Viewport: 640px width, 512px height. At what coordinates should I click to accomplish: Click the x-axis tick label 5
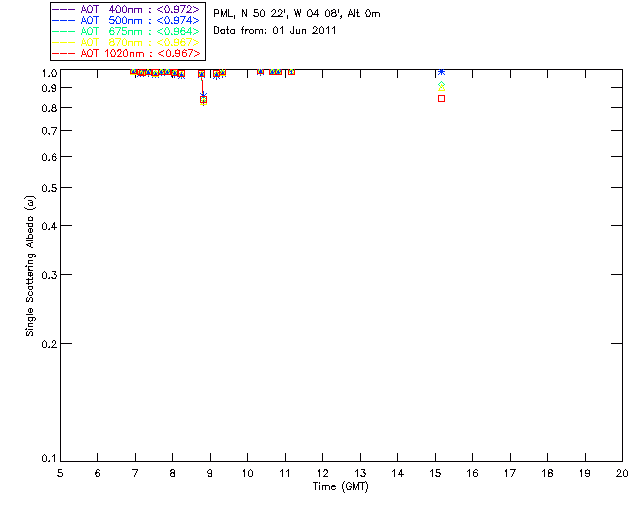[x=60, y=473]
